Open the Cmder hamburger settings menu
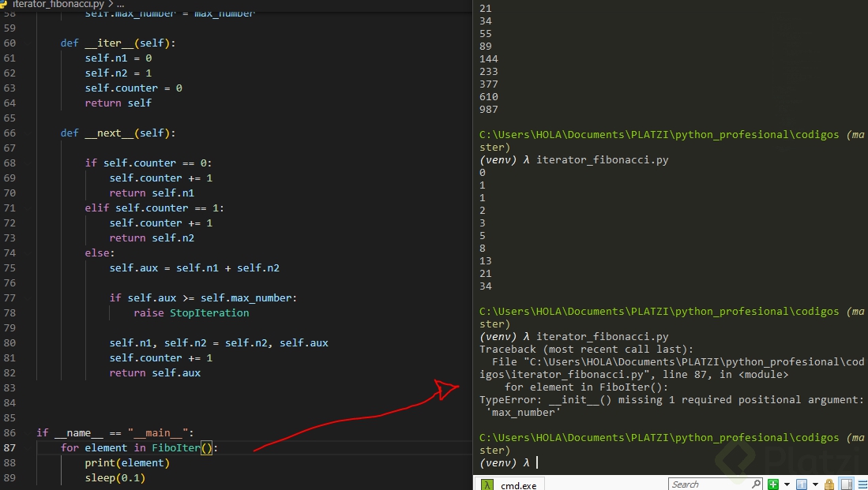 coord(862,484)
